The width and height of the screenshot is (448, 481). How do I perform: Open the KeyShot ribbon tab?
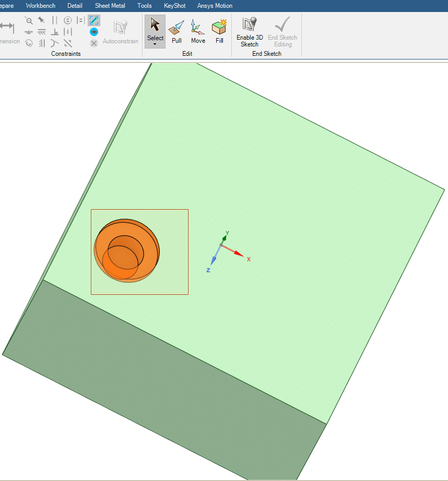174,6
